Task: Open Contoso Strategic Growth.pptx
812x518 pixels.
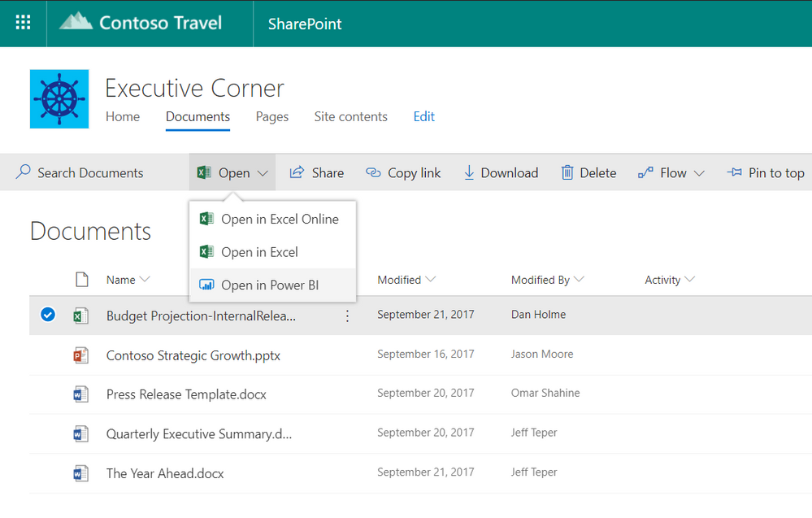Action: coord(193,356)
